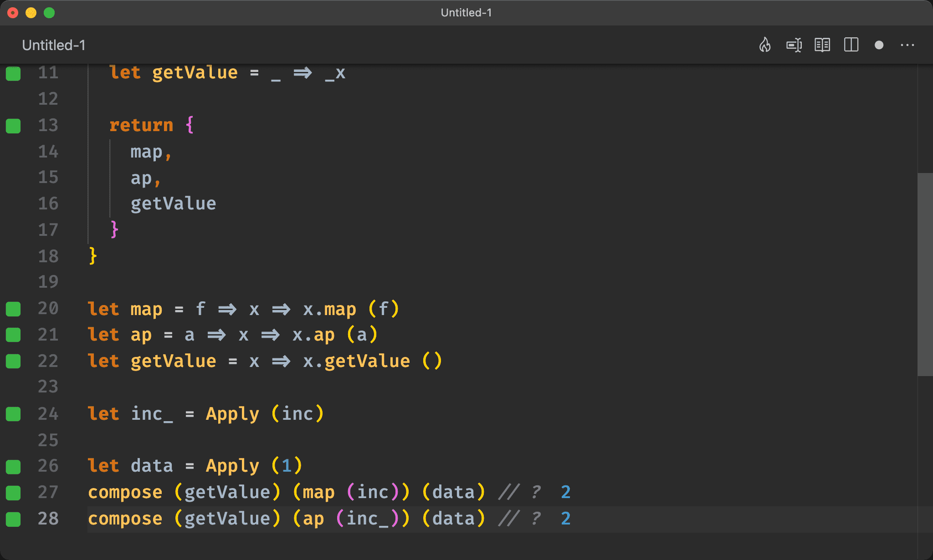
Task: Click 'data' variable name on line 26
Action: coord(152,466)
